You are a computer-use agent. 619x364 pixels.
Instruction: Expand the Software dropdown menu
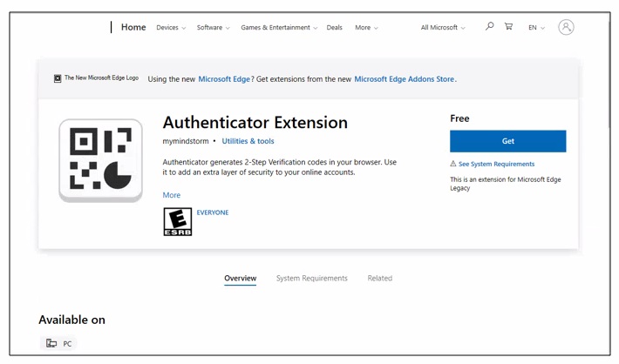pos(213,28)
